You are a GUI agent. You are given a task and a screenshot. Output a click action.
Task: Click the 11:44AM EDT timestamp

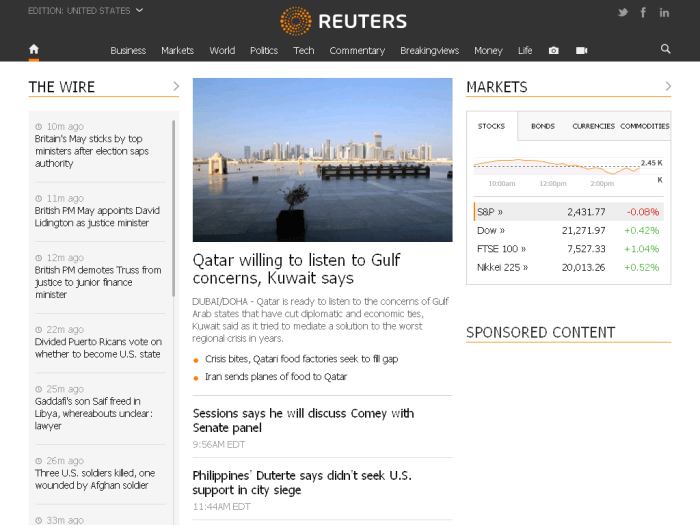pyautogui.click(x=221, y=507)
